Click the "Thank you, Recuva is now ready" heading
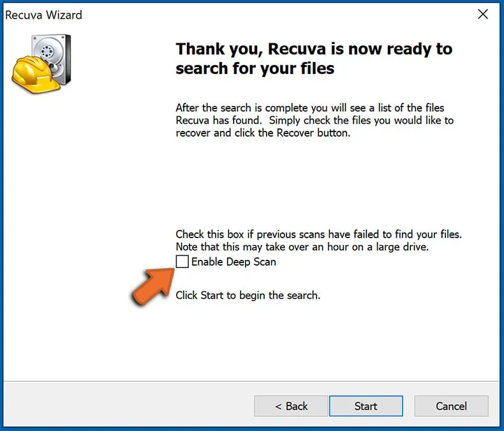The height and width of the screenshot is (431, 504). (314, 49)
